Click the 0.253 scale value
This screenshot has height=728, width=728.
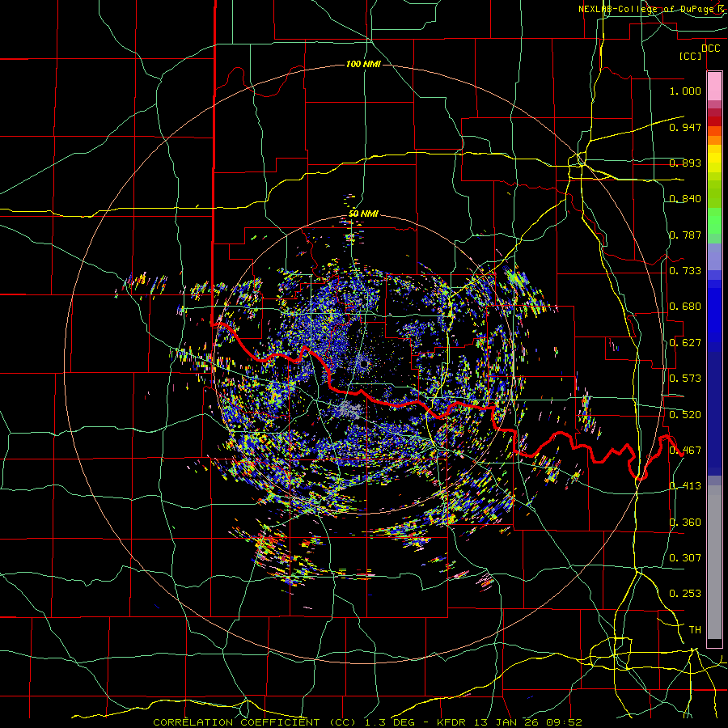685,594
